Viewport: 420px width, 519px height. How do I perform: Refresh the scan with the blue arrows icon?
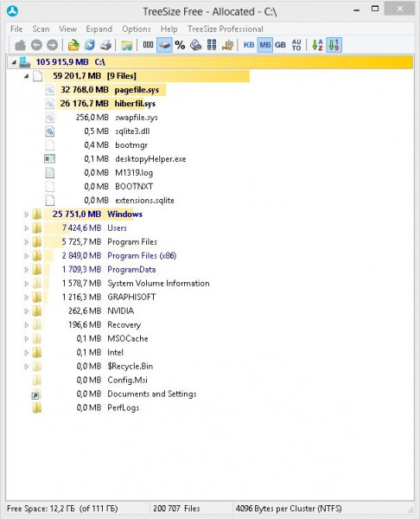tap(90, 45)
